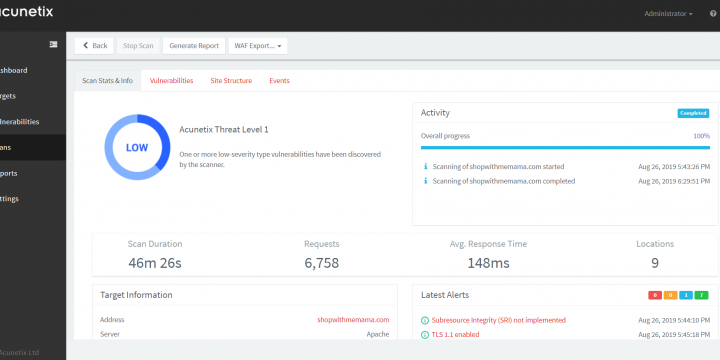Click the green informational count badge
720x360 pixels.
[x=701, y=295]
